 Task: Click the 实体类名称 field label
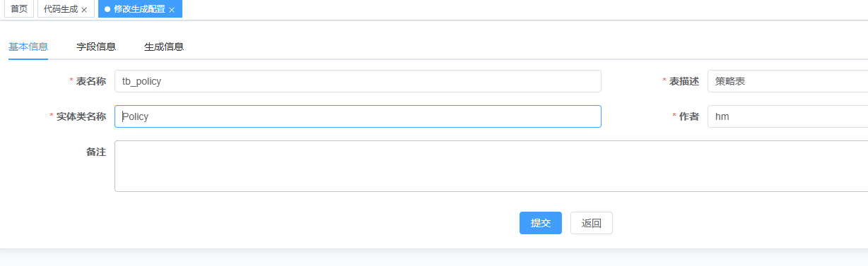point(81,116)
